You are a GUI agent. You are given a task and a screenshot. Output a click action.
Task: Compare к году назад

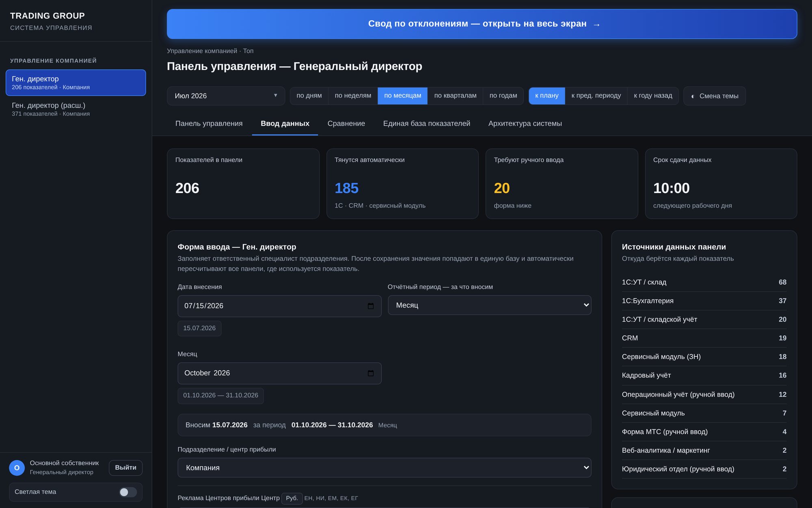point(653,96)
